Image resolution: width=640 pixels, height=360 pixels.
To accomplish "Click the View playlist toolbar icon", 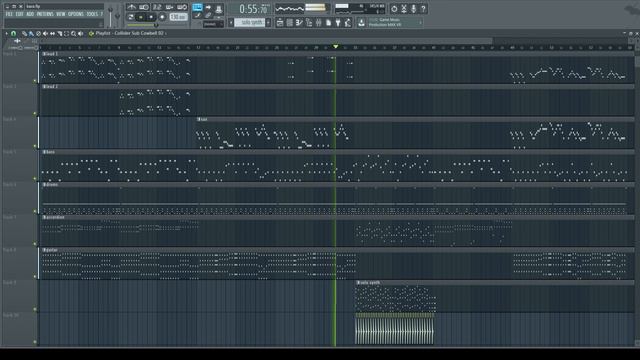I will pyautogui.click(x=280, y=23).
